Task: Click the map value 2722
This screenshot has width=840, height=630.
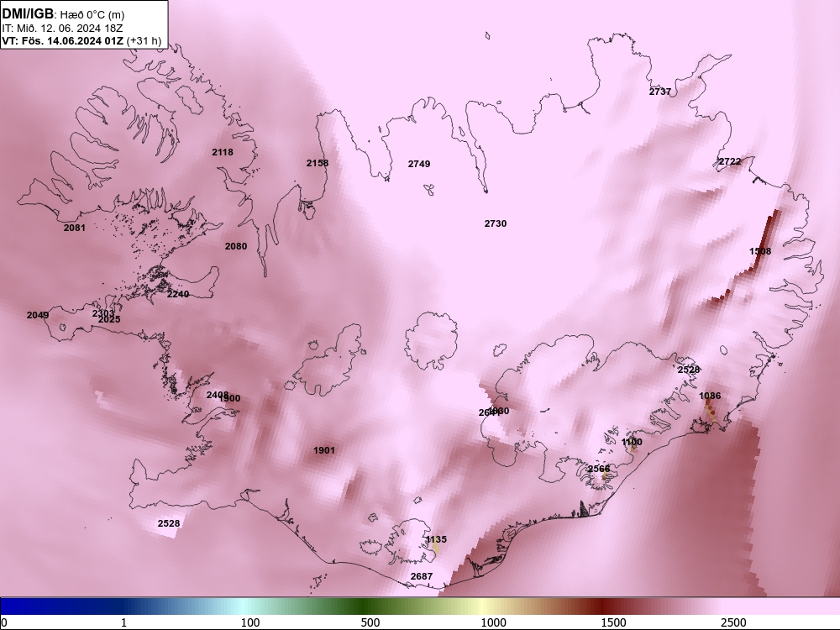Action: 730,161
